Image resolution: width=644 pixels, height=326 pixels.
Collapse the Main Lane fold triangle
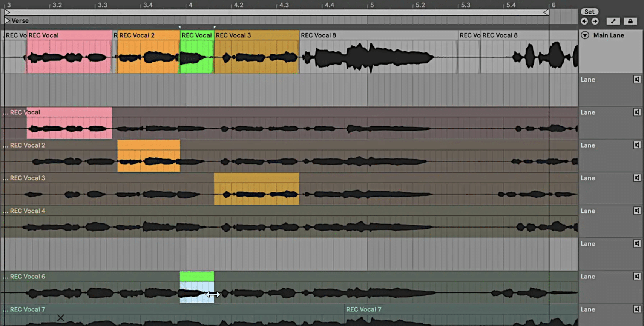pos(585,35)
